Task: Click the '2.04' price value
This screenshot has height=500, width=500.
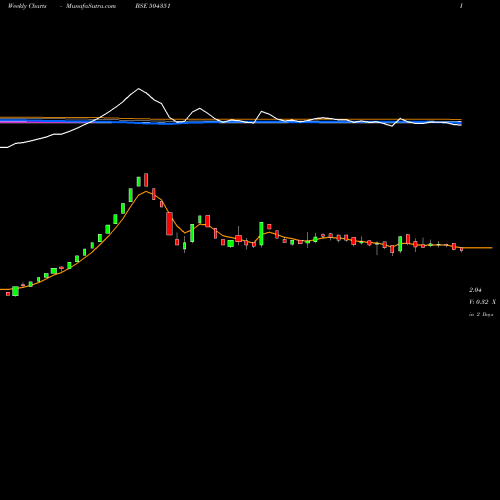Action: point(475,290)
